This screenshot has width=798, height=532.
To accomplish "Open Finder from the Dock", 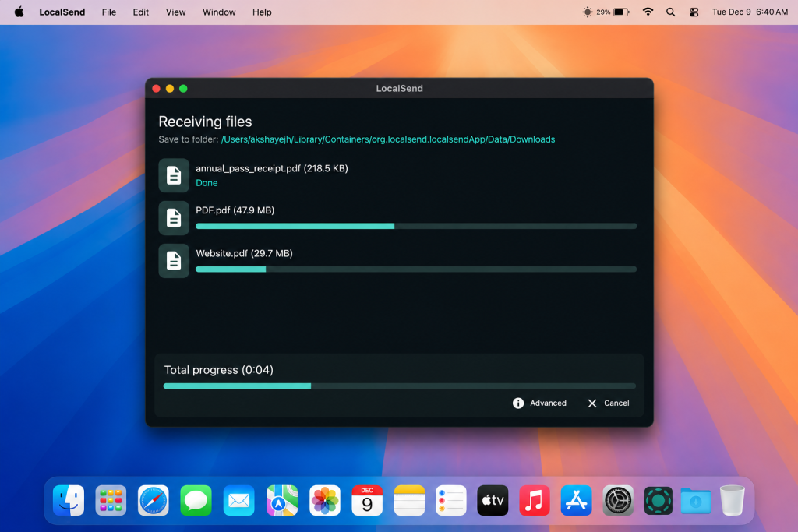I will [x=69, y=501].
